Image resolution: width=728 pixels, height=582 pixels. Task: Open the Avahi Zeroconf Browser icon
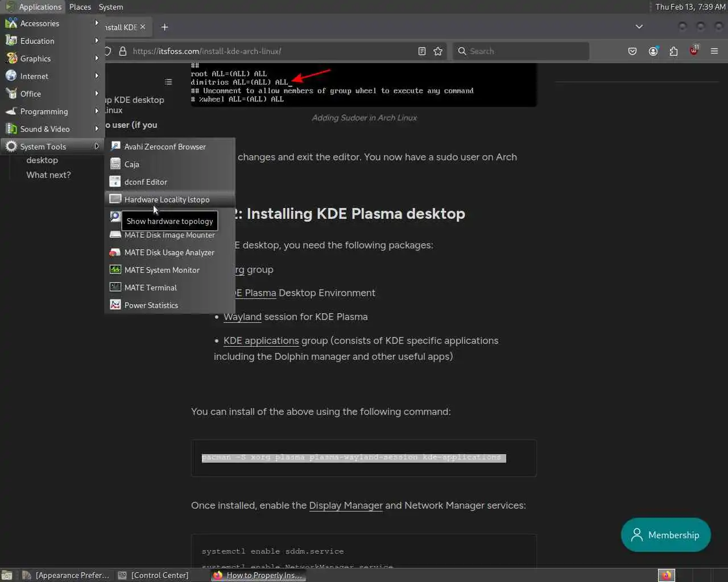[115, 147]
